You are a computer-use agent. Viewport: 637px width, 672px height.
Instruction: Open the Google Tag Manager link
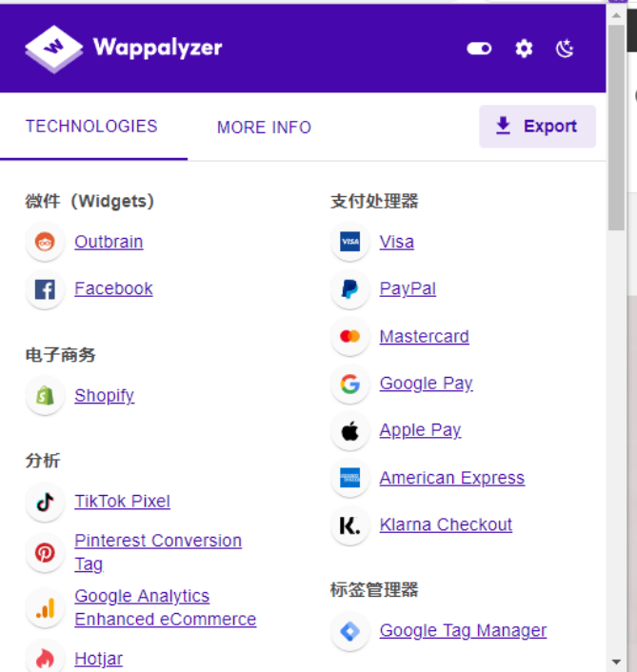coord(463,631)
